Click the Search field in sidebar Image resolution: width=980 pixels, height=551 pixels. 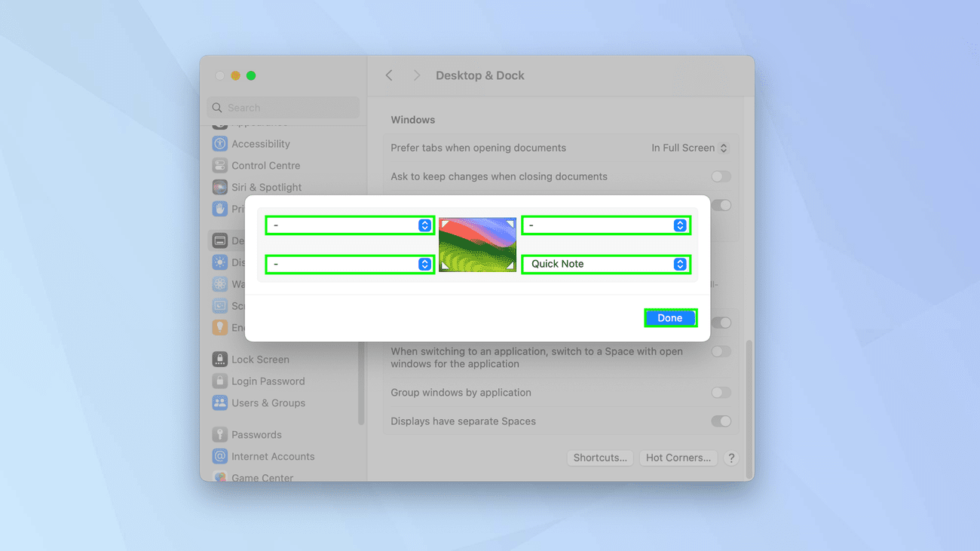(283, 108)
